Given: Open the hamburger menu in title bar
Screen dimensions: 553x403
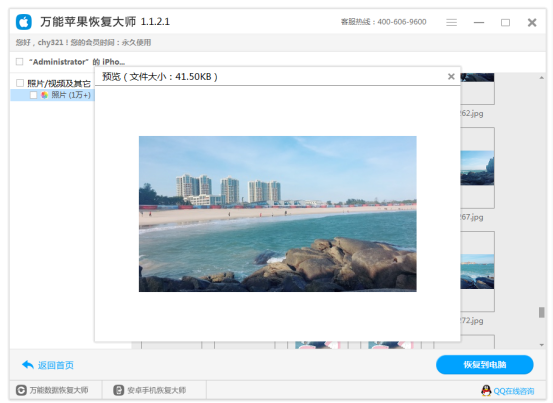Looking at the screenshot, I should coord(451,23).
